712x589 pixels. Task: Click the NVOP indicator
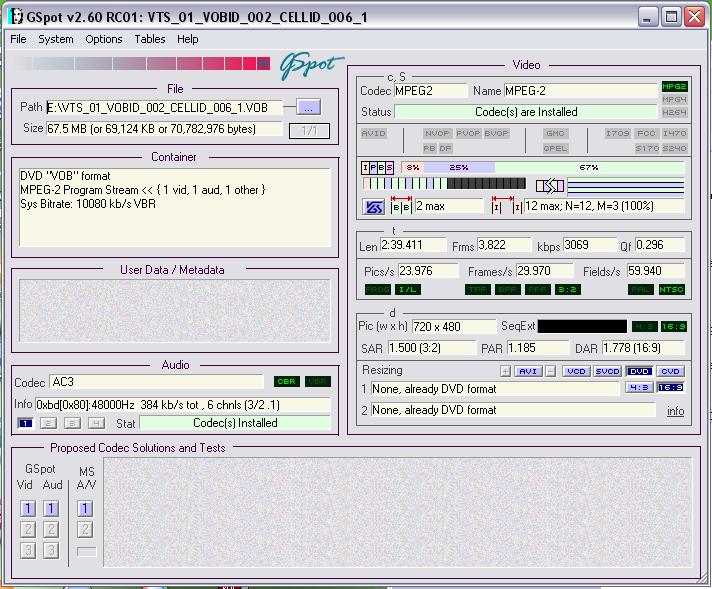(x=437, y=133)
